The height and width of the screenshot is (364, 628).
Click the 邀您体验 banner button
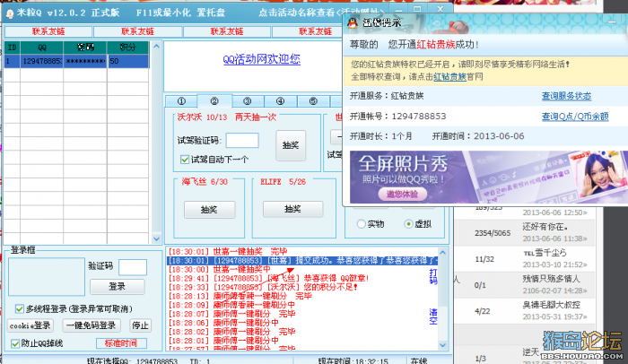[x=402, y=195]
